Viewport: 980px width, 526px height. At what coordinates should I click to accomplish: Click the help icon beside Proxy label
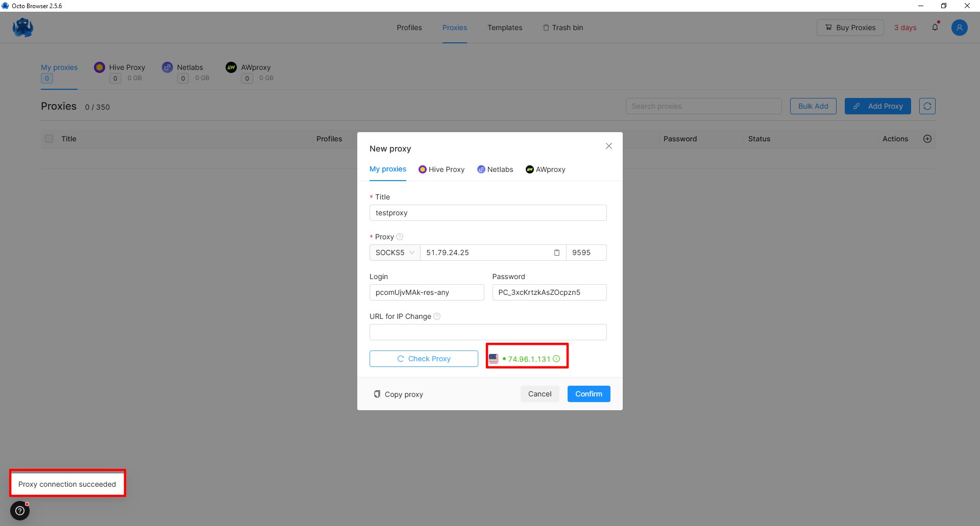pos(400,237)
